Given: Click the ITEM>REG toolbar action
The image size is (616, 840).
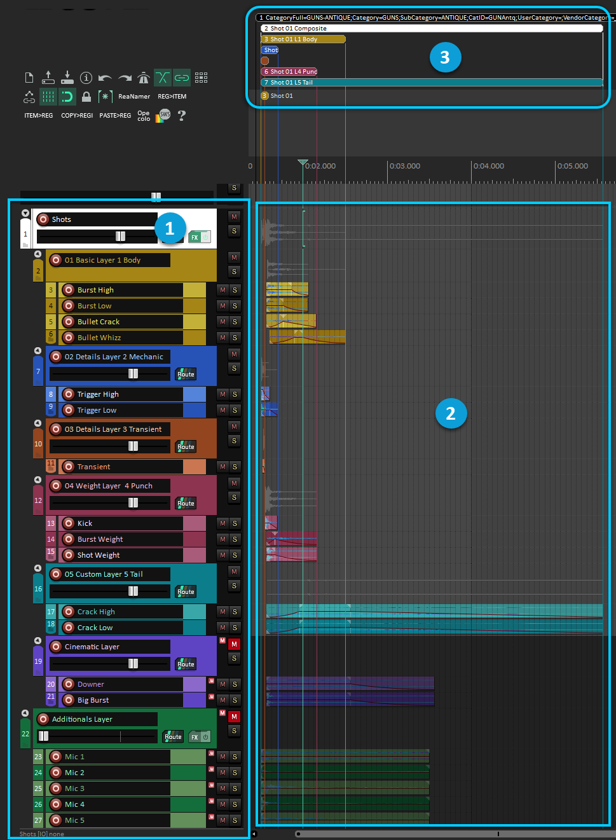Looking at the screenshot, I should (38, 116).
